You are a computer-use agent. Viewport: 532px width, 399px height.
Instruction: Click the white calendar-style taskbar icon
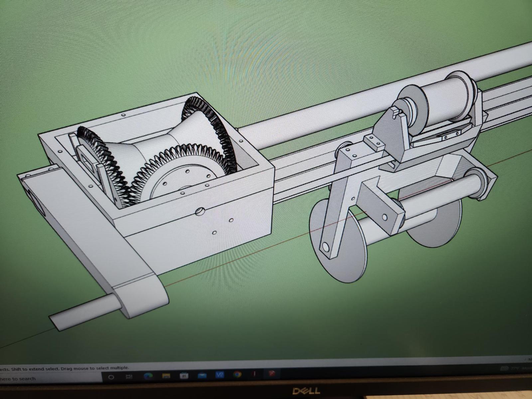(x=184, y=375)
